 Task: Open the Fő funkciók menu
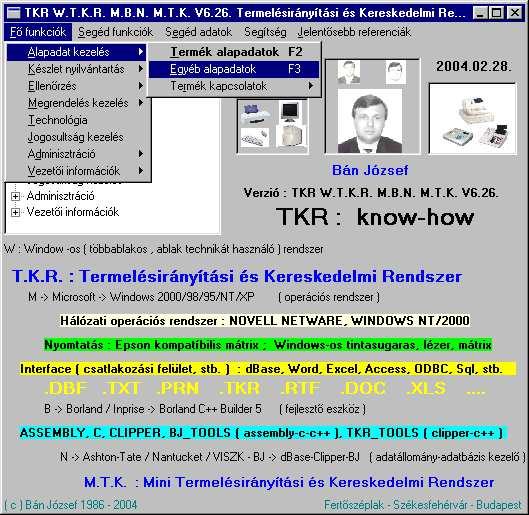[38, 32]
